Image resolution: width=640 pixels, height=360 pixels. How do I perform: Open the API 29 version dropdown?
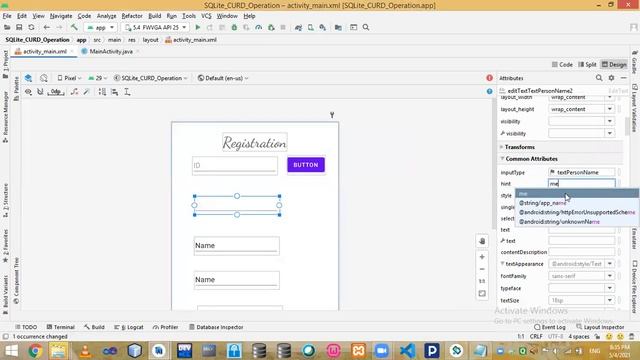(98, 78)
